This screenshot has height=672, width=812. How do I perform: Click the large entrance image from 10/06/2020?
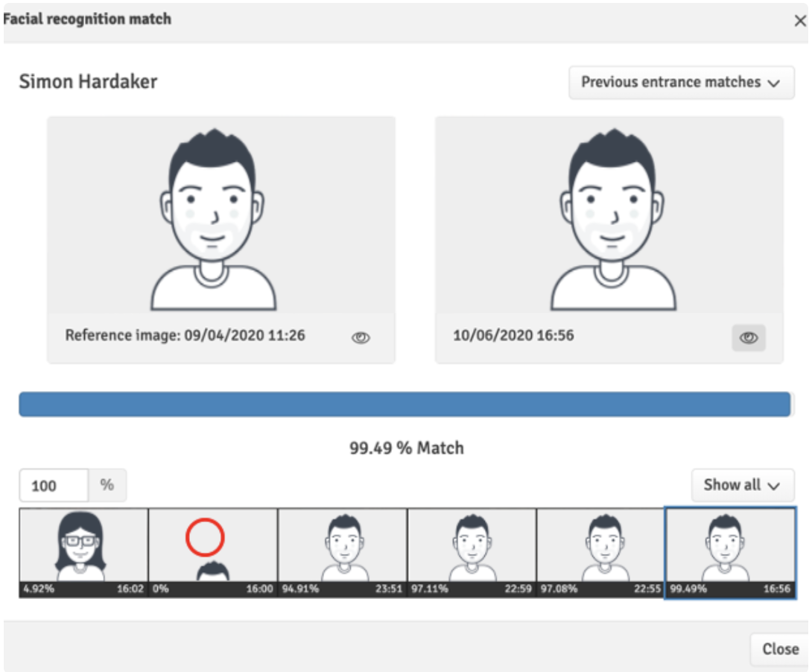(609, 215)
